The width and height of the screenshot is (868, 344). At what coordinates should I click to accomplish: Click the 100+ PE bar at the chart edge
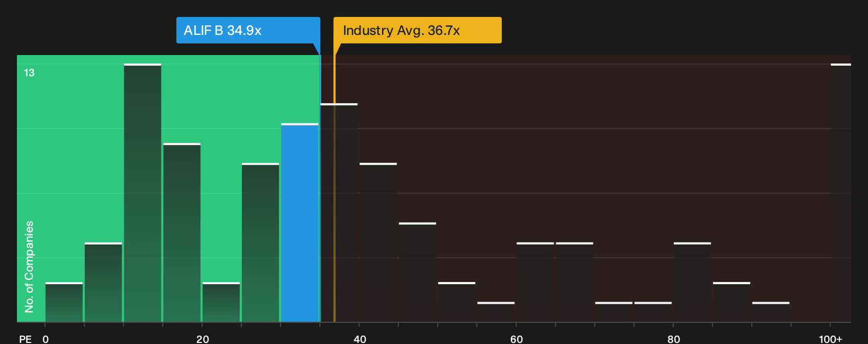click(841, 193)
